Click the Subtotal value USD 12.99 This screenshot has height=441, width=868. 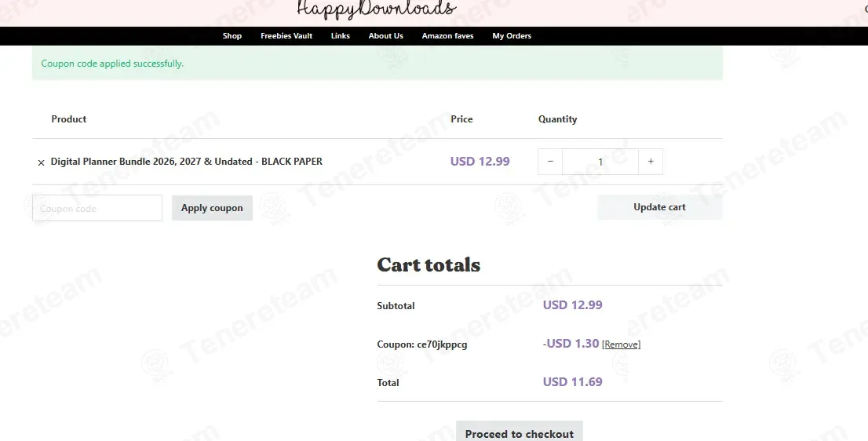click(x=572, y=305)
